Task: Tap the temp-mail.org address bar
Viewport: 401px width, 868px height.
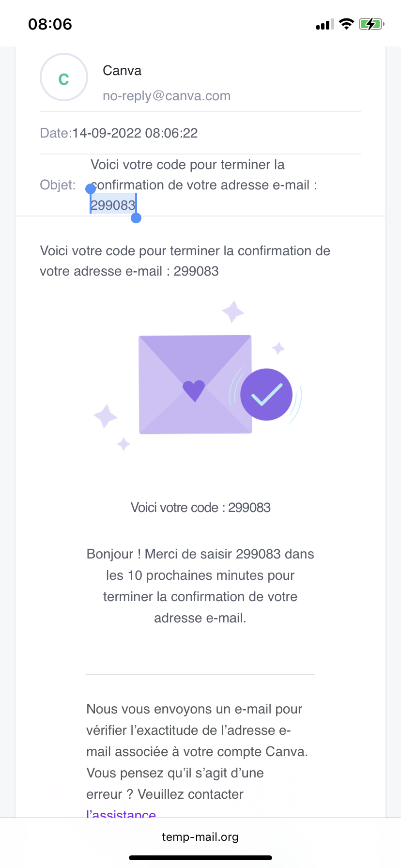Action: [200, 837]
